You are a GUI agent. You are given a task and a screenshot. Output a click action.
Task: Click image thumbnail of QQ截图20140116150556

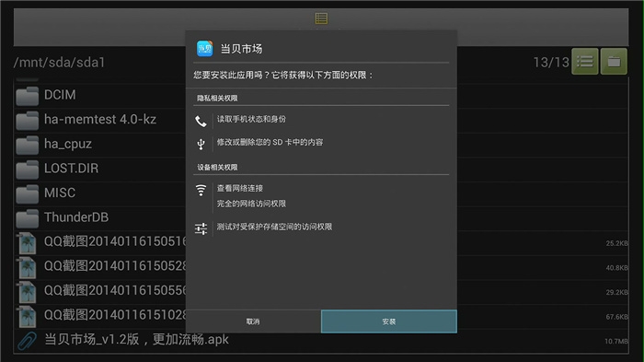click(27, 292)
